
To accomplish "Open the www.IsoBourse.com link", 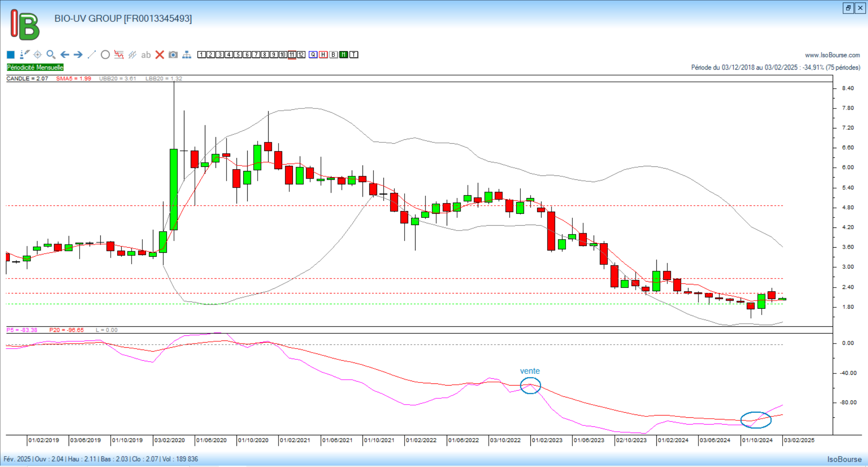I will [832, 55].
